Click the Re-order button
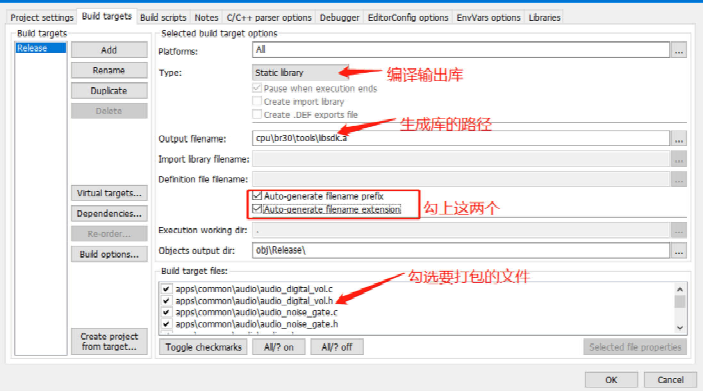Screen dimensions: 703x391 coord(109,234)
